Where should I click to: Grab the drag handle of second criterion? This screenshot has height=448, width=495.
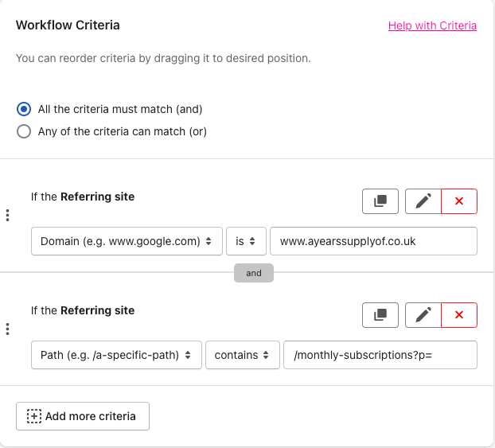8,329
